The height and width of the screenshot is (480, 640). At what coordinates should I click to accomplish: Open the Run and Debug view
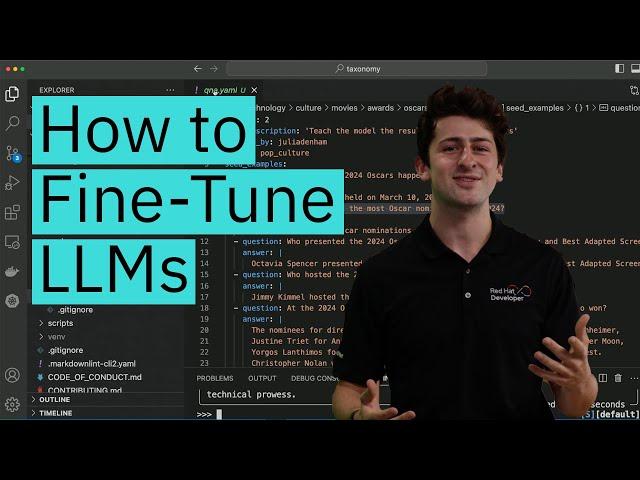(12, 182)
